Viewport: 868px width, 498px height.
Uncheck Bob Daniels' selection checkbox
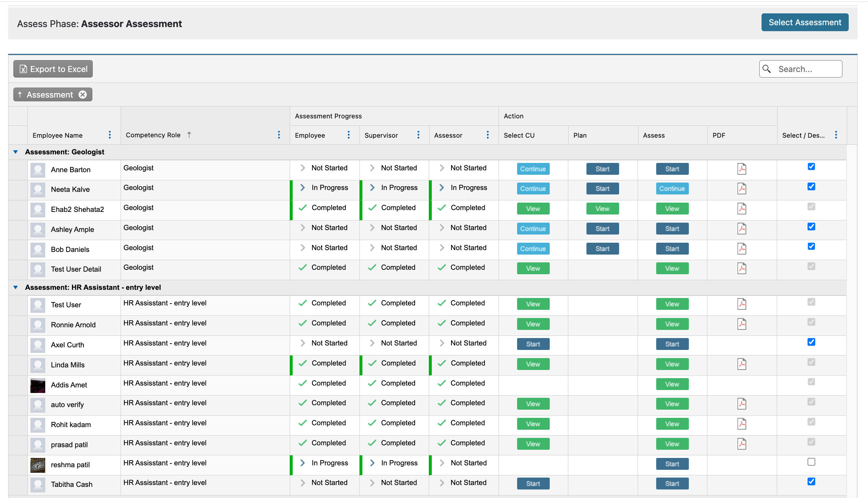pos(811,246)
